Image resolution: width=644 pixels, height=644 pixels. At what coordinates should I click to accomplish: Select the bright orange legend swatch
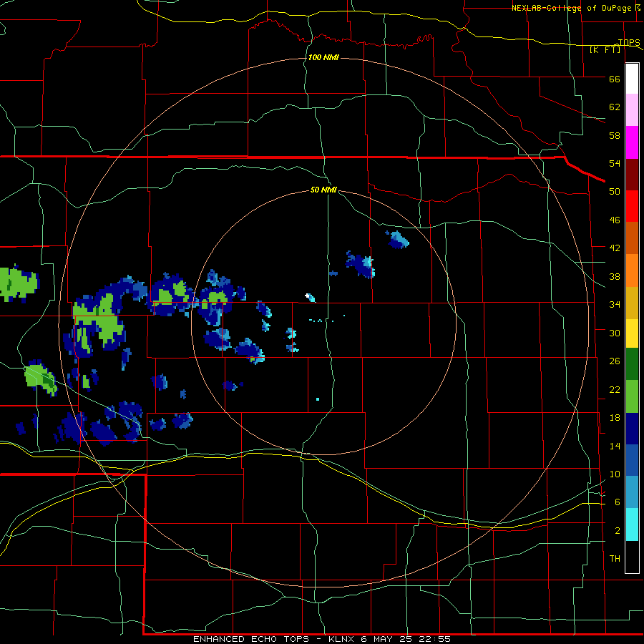point(632,270)
